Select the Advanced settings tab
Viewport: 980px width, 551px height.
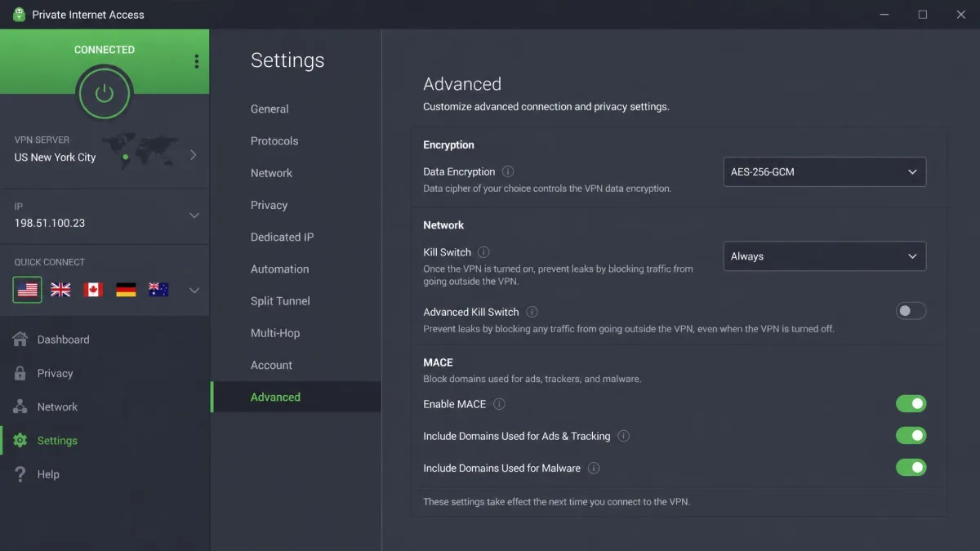[x=296, y=397]
